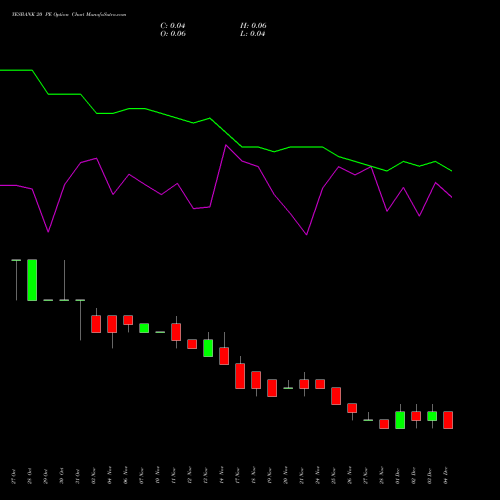Select the first candle for 27 Oct
Image resolution: width=500 pixels, height=500 pixels.
coord(16,280)
